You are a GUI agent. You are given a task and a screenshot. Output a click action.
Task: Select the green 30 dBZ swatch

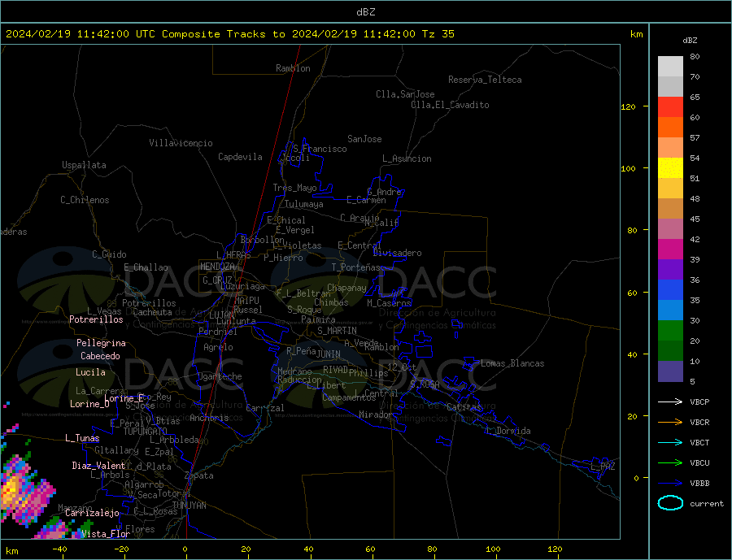670,331
